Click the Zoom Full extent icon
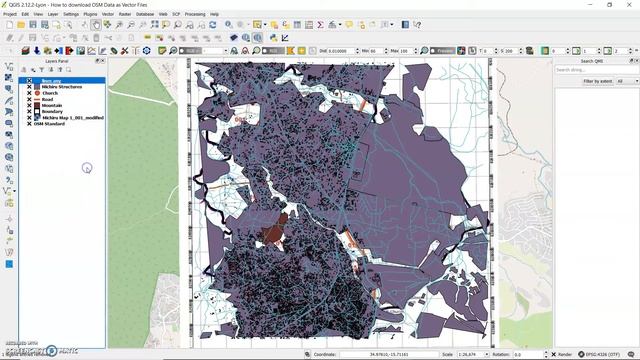Viewport: 640px width, 360px height. (x=154, y=25)
